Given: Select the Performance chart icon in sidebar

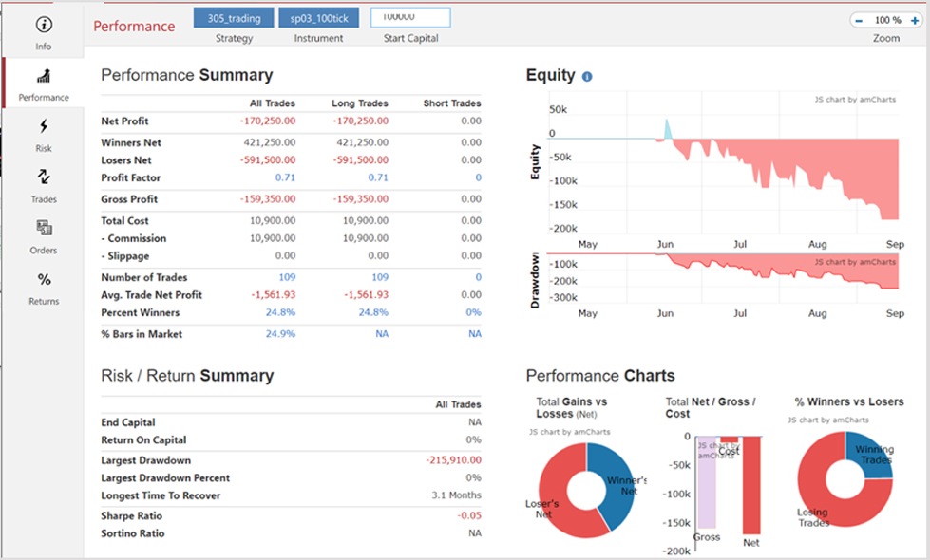Looking at the screenshot, I should pos(44,76).
